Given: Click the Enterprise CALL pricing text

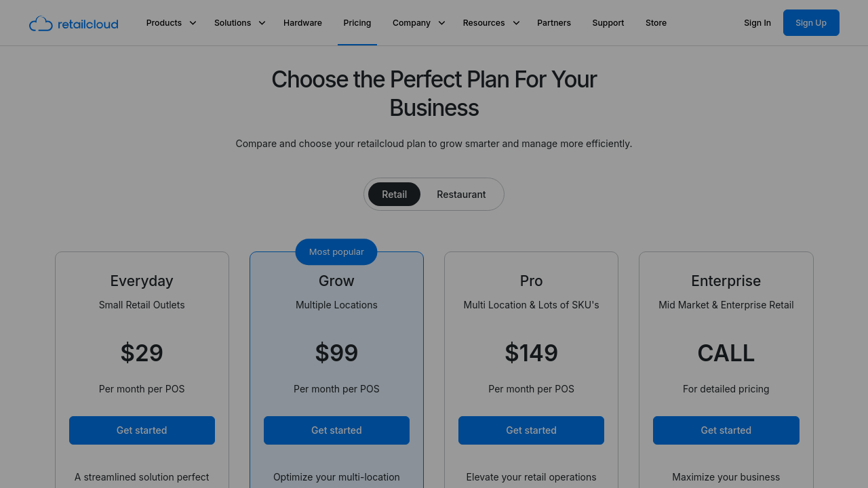Looking at the screenshot, I should [x=726, y=353].
